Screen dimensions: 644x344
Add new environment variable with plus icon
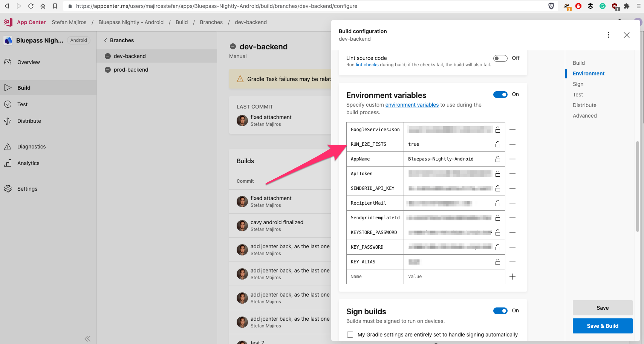(512, 277)
